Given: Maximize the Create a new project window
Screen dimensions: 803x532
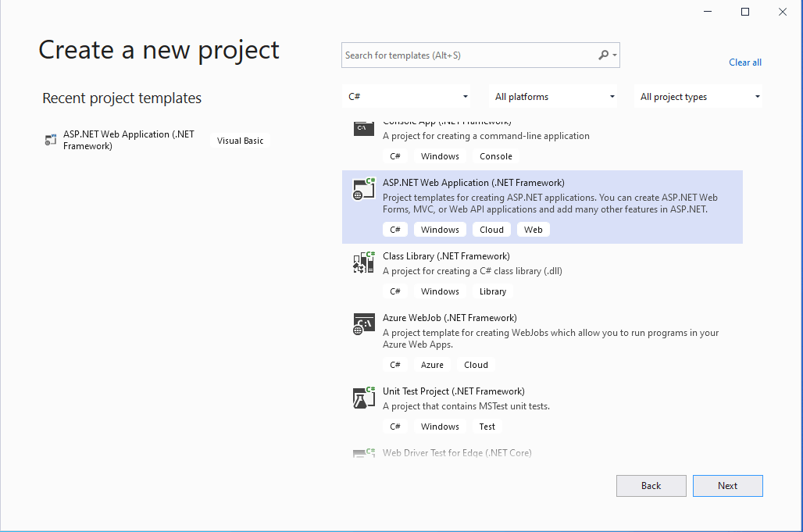Looking at the screenshot, I should pos(745,12).
